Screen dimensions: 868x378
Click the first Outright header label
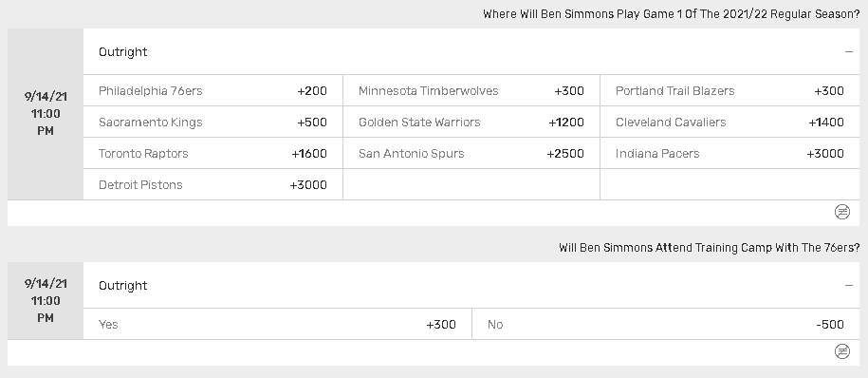(x=123, y=51)
